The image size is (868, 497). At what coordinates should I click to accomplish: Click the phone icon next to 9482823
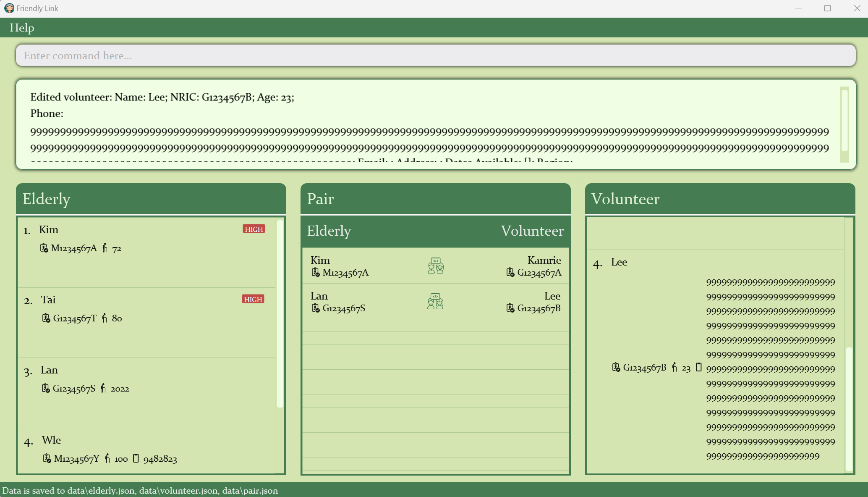click(x=136, y=458)
